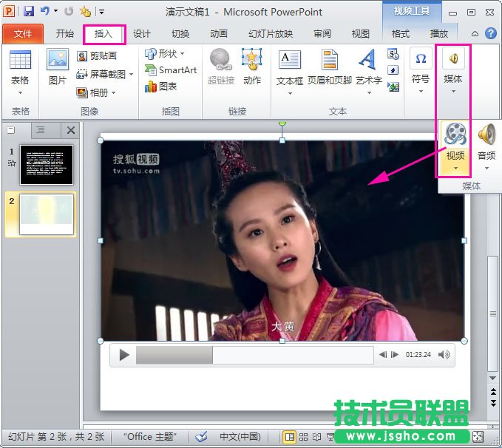Expand the 艺术字 dropdown arrow

pyautogui.click(x=369, y=93)
